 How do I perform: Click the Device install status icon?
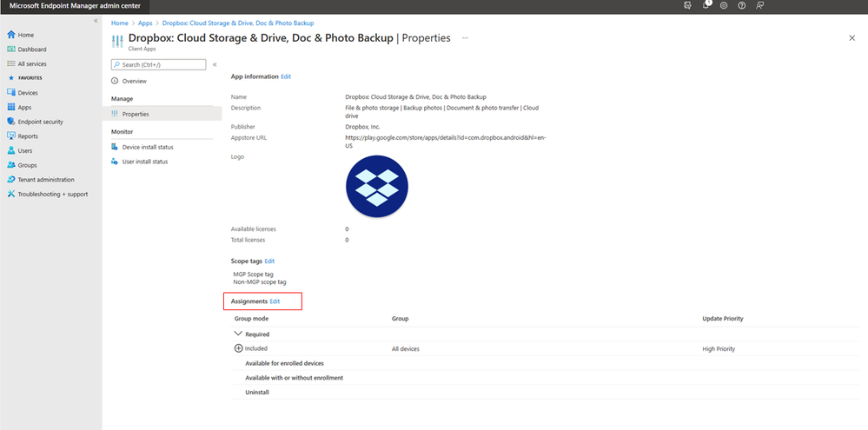115,147
